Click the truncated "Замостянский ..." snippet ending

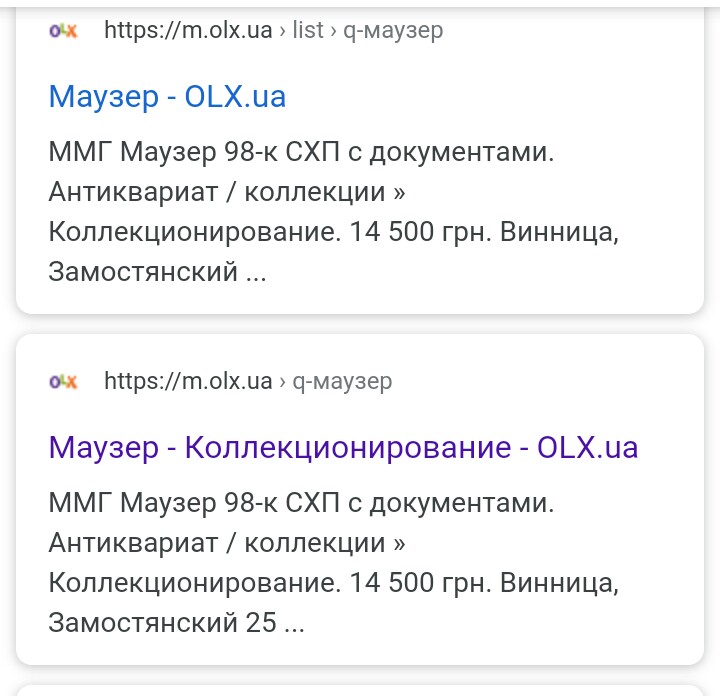(x=157, y=270)
